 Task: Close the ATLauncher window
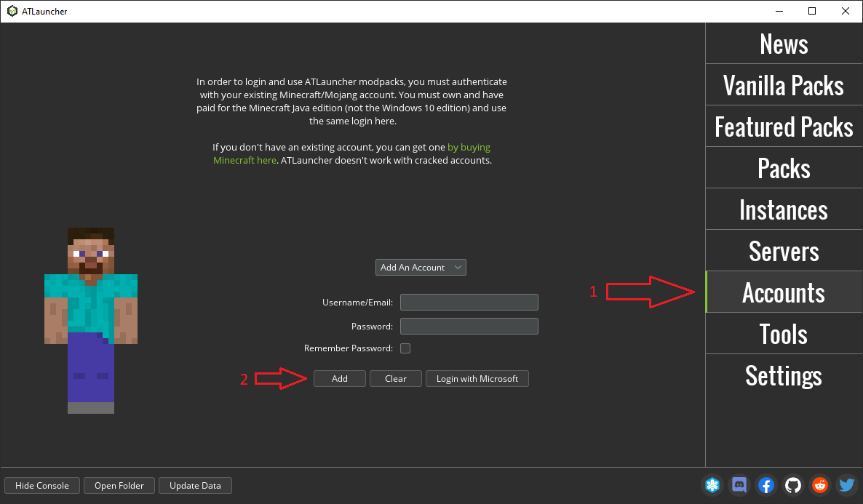pos(846,11)
